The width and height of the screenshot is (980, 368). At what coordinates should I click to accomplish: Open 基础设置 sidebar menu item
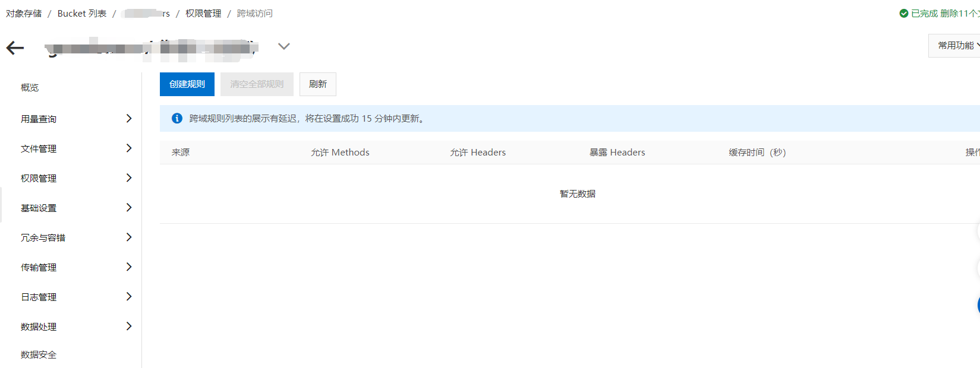tap(39, 208)
